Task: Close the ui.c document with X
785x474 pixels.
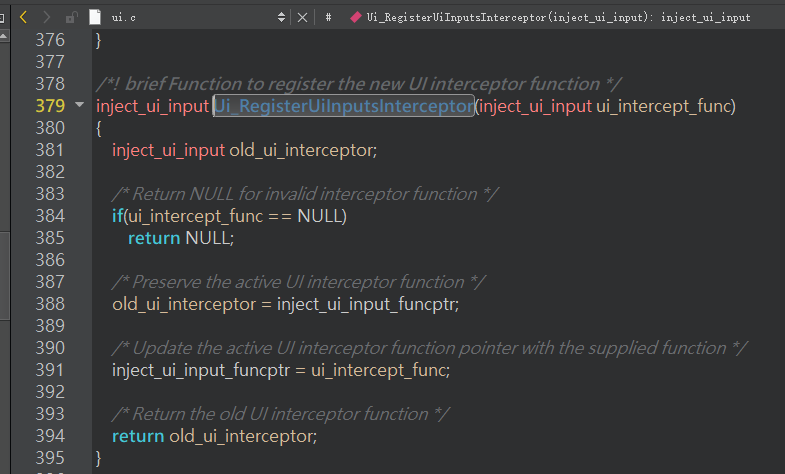Action: click(302, 18)
